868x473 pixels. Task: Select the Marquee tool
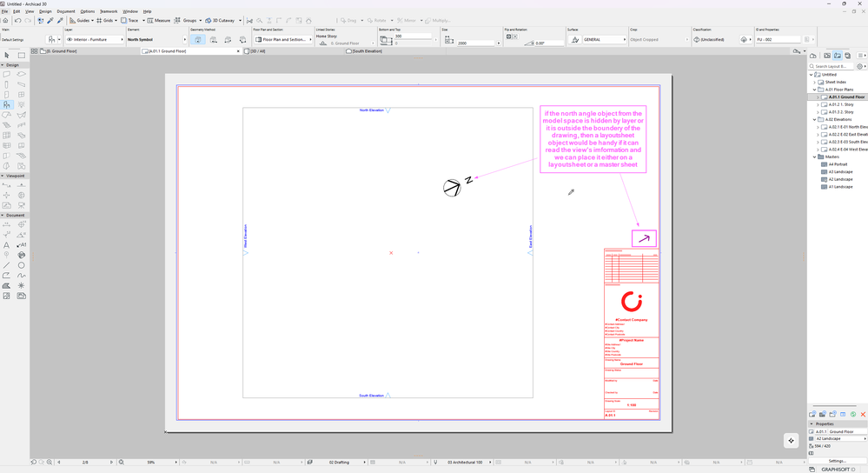[22, 56]
